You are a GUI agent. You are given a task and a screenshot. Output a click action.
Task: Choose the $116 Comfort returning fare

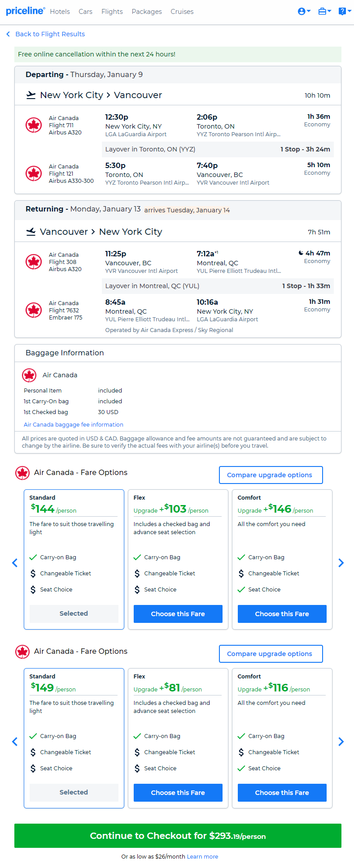[x=282, y=793]
